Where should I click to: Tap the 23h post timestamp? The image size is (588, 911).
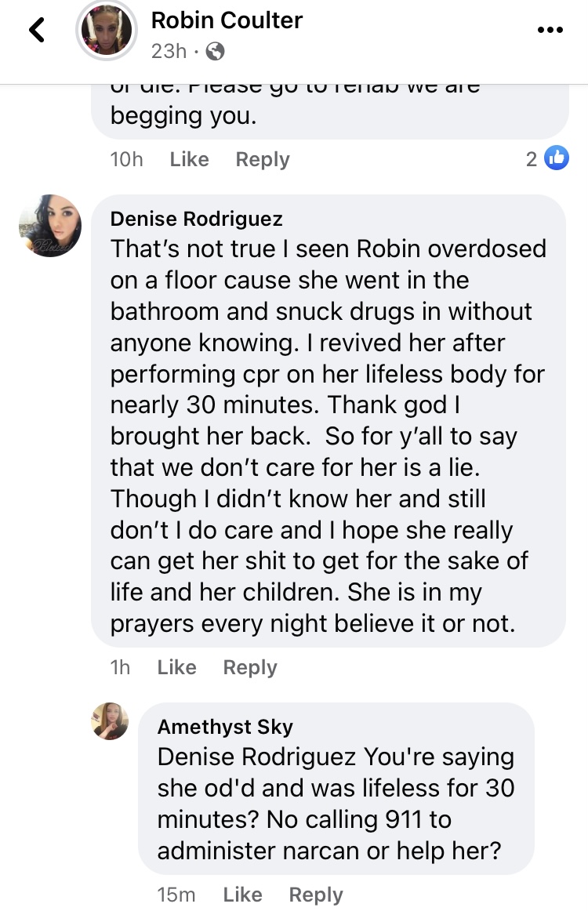(x=169, y=51)
